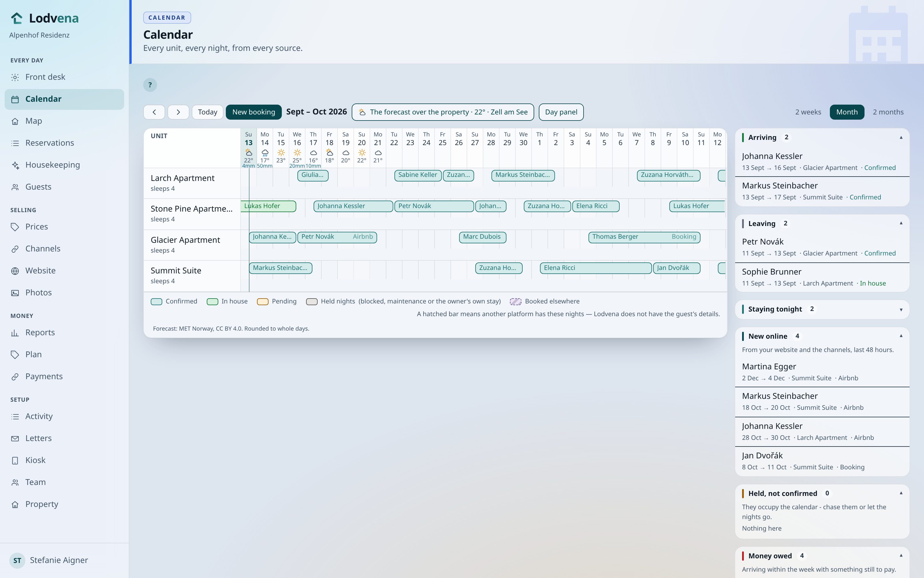Click the New booking button
Viewport: 924px width, 578px height.
click(254, 112)
